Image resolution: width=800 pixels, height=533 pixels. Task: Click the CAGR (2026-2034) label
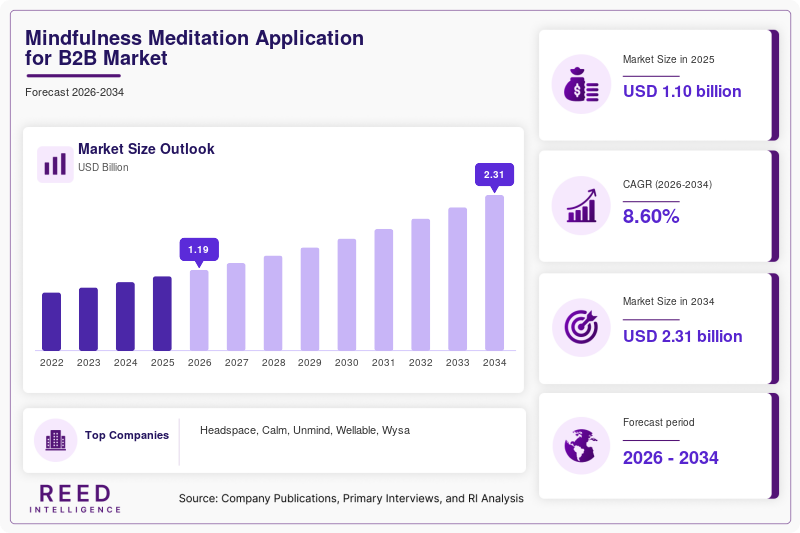pyautogui.click(x=667, y=184)
